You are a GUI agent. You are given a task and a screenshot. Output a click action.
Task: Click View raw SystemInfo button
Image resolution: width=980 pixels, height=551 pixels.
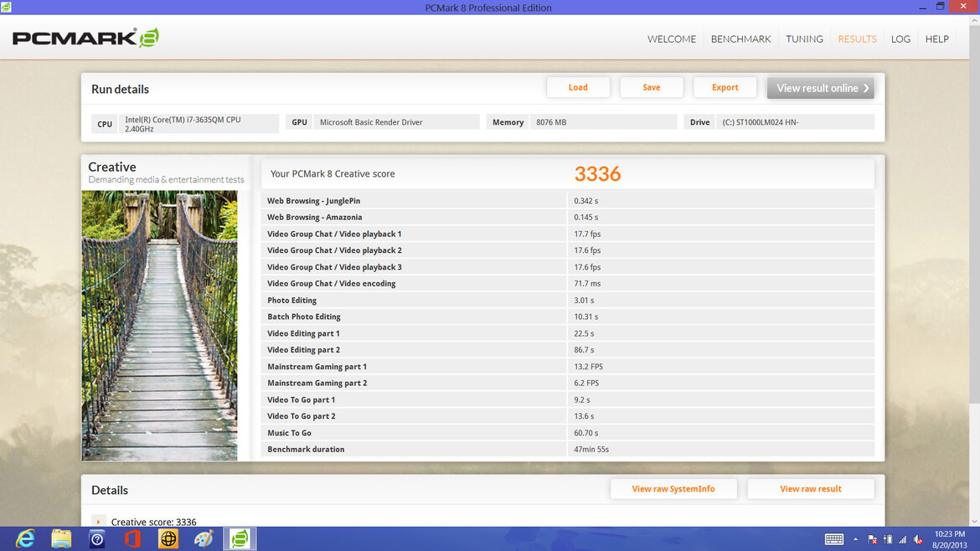click(673, 489)
